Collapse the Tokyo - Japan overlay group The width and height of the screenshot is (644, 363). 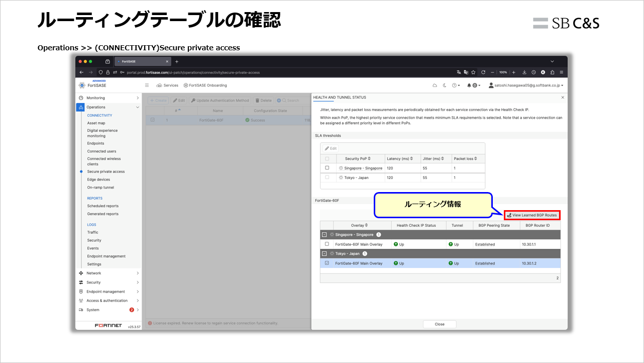click(325, 254)
